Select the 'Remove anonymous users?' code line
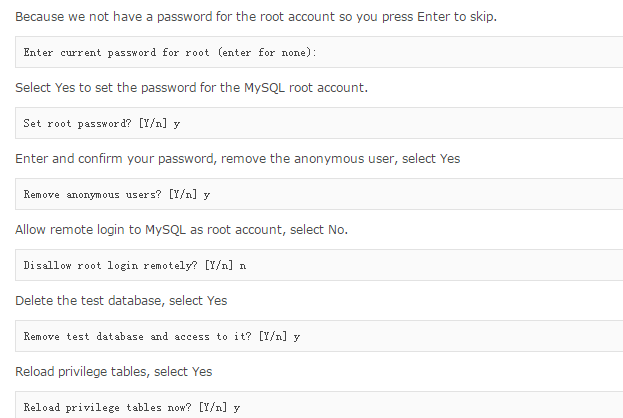The image size is (623, 418). [116, 194]
